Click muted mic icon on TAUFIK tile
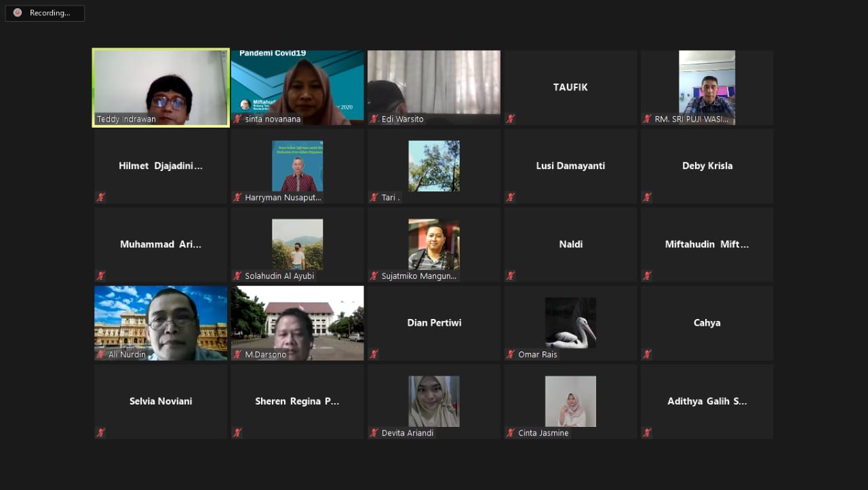This screenshot has width=868, height=490. (511, 119)
